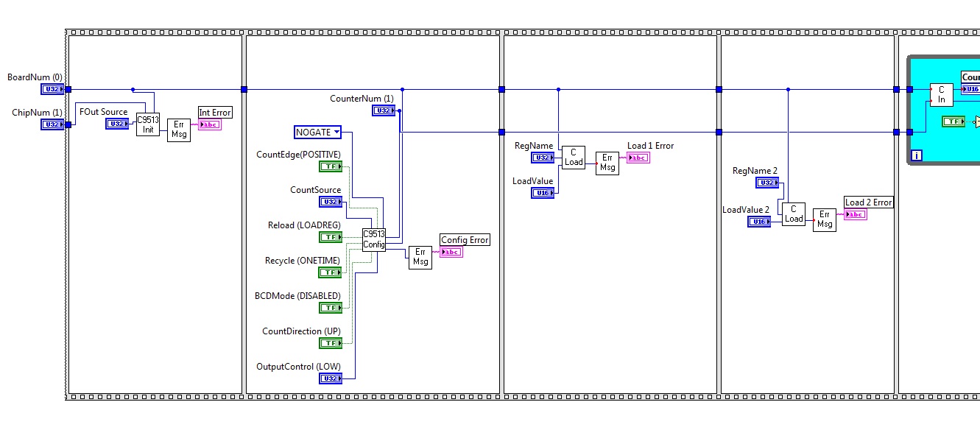Viewport: 980px width, 444px height.
Task: Click the Int Error string indicator terminal
Action: (210, 124)
